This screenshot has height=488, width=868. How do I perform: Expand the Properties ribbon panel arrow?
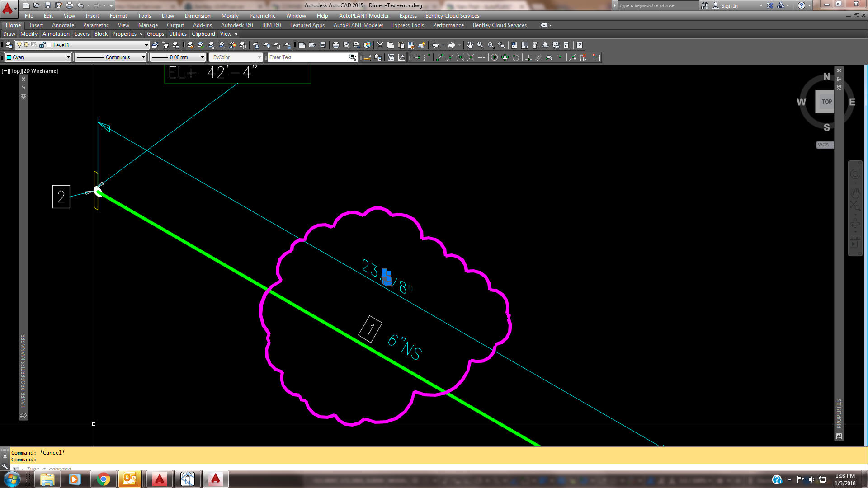coord(141,34)
